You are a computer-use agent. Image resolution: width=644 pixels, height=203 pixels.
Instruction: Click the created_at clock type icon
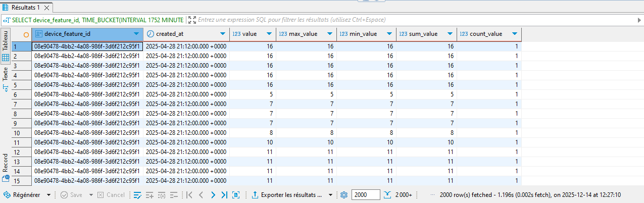151,34
